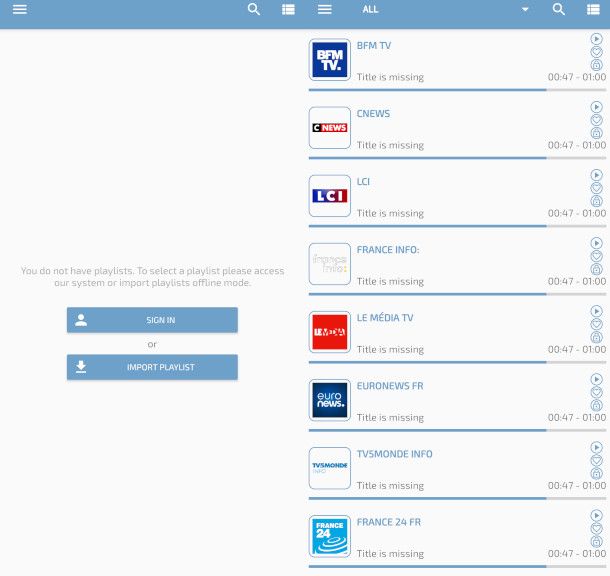Play the FRANCE INFO: channel

(x=596, y=243)
